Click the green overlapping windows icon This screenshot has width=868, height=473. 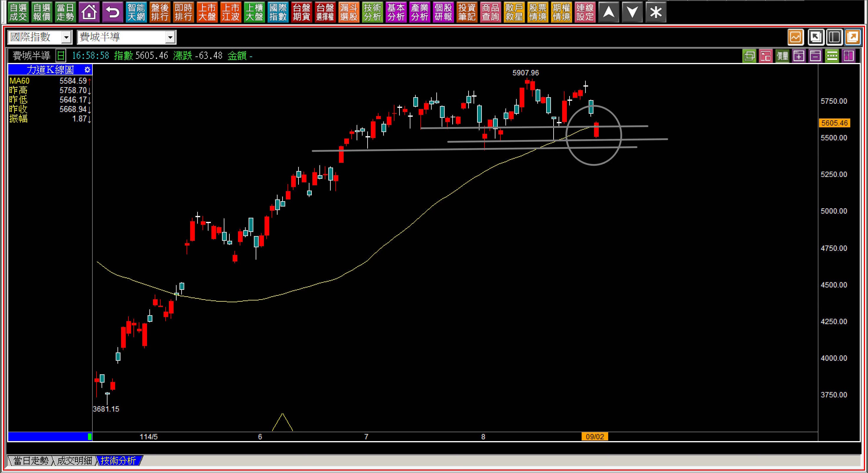(749, 56)
